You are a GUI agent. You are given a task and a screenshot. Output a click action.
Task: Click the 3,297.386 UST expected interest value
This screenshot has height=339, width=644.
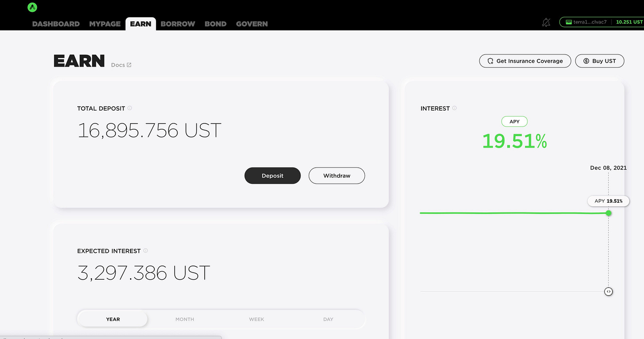tap(143, 273)
